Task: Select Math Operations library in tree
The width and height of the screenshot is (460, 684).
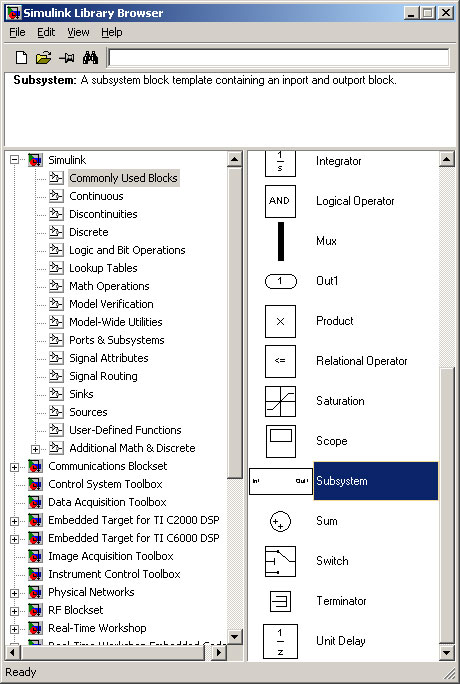Action: pos(109,286)
